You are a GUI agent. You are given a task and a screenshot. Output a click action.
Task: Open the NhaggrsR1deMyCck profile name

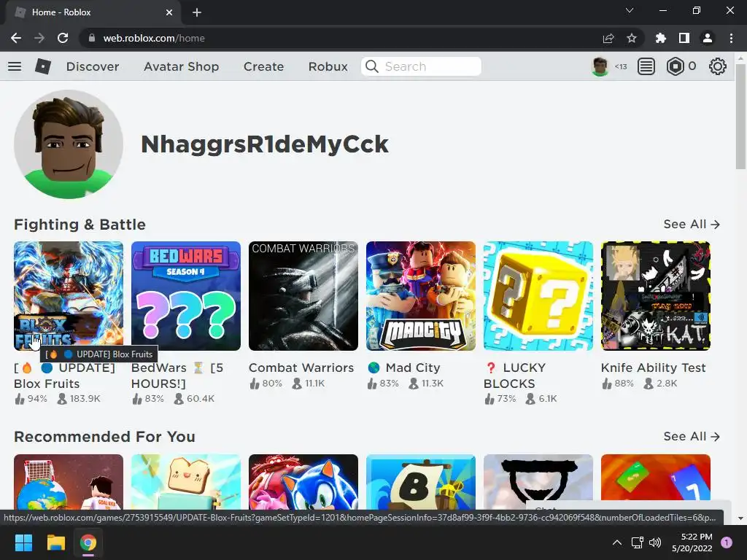point(265,144)
